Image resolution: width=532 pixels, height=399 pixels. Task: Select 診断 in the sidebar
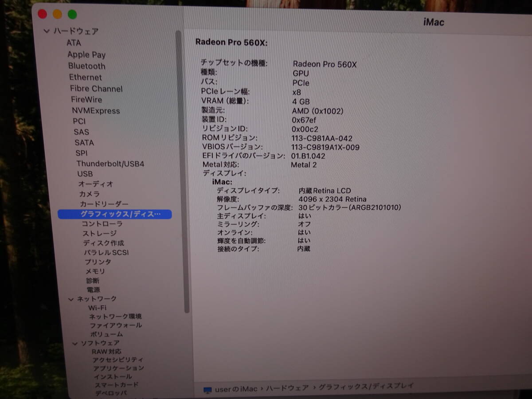pyautogui.click(x=93, y=281)
